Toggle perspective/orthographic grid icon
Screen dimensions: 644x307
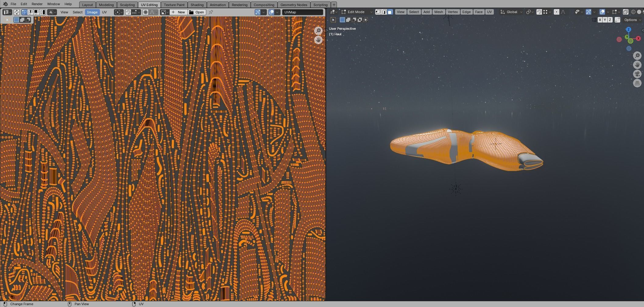click(637, 83)
